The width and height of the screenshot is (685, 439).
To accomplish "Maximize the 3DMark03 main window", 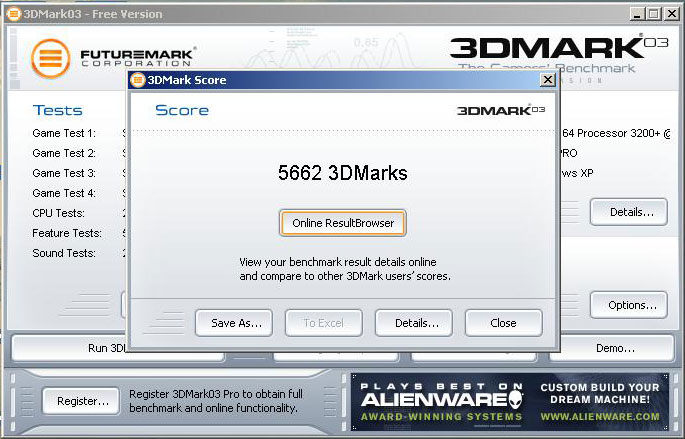I will click(x=654, y=14).
